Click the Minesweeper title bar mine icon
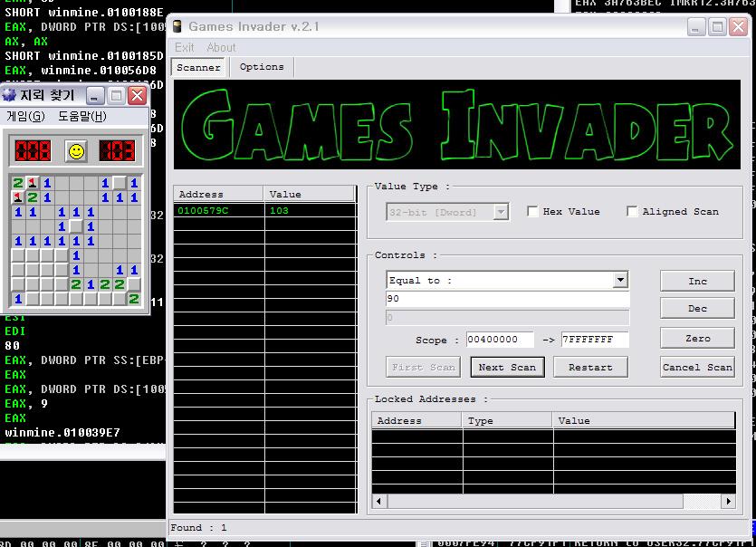756x547 pixels. pyautogui.click(x=10, y=95)
